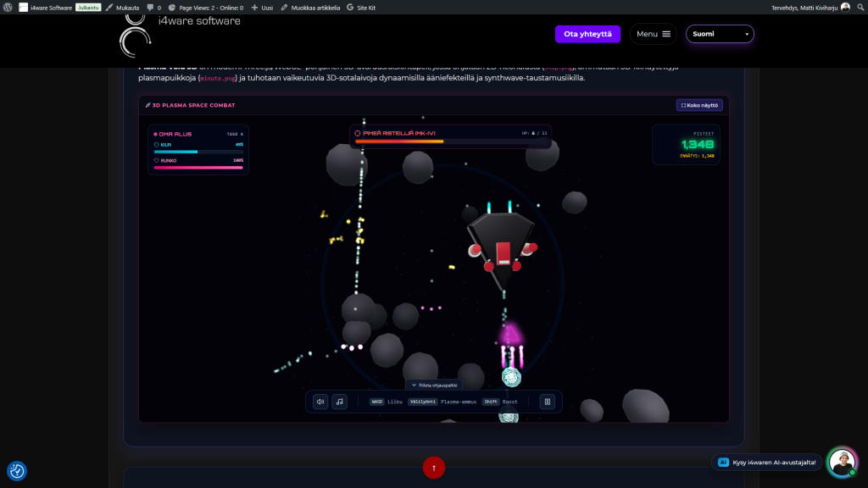The image size is (868, 488).
Task: Click the Välilyönti key hint
Action: [x=423, y=402]
